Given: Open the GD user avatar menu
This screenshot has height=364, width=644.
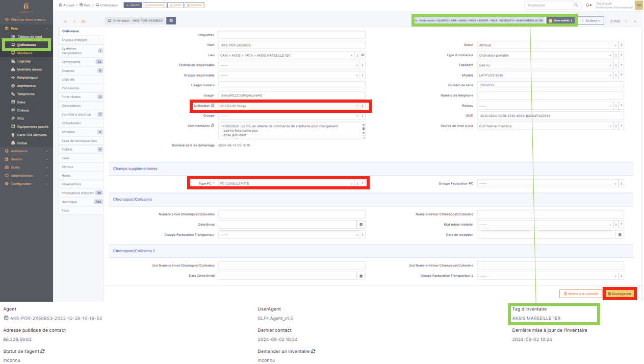Looking at the screenshot, I should pyautogui.click(x=638, y=5).
